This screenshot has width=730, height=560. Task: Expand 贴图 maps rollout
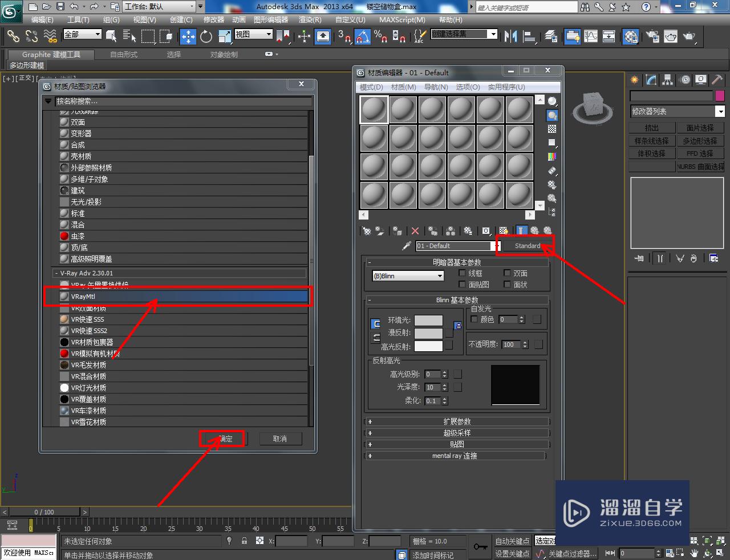click(457, 444)
